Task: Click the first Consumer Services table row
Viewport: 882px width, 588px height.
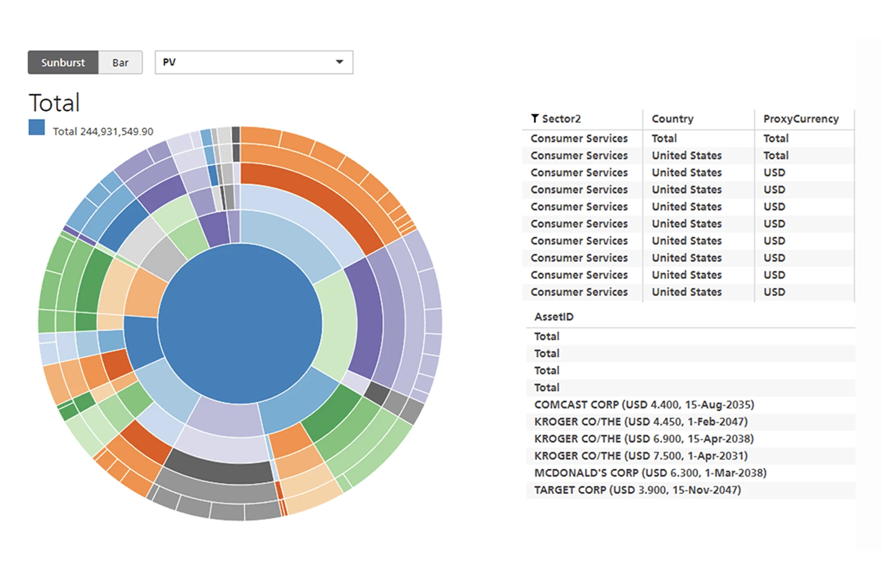Action: click(x=579, y=139)
